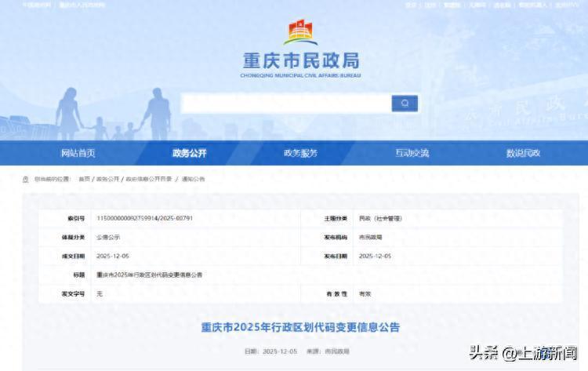Switch to the 数说民政 navigation tab
Viewport: 588px width, 371px height.
[523, 153]
